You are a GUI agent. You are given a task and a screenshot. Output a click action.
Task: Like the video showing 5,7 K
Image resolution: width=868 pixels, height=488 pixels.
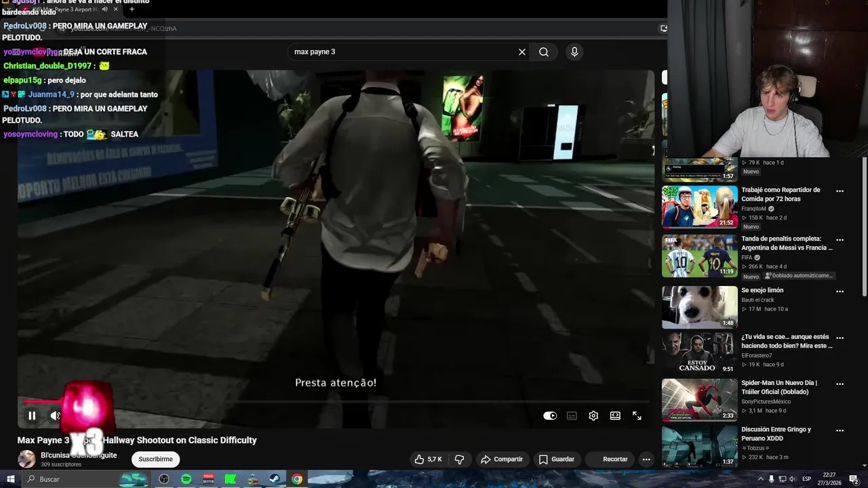(429, 459)
